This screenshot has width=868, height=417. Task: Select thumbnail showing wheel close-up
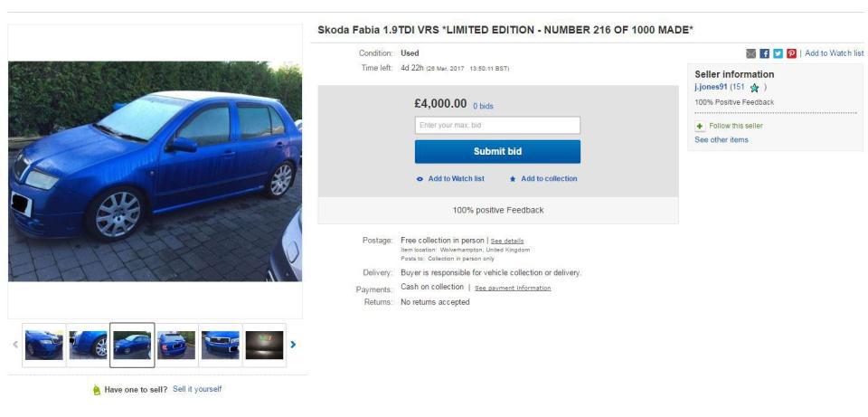point(88,345)
